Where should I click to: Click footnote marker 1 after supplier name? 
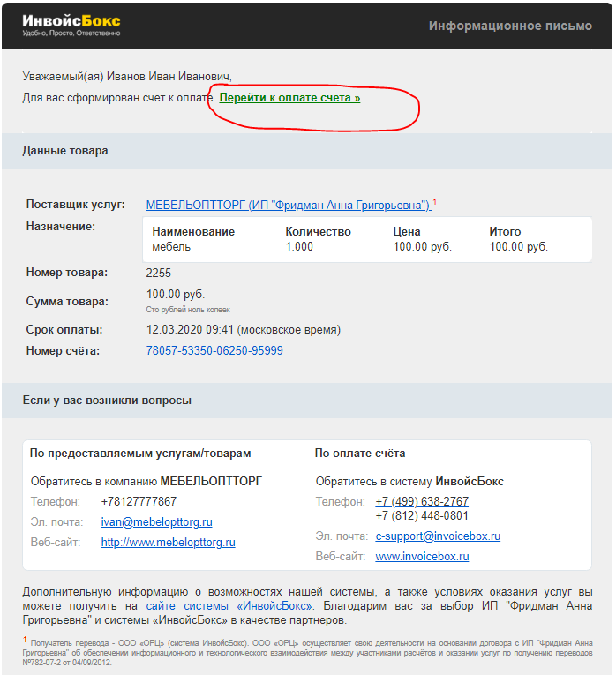pyautogui.click(x=435, y=201)
